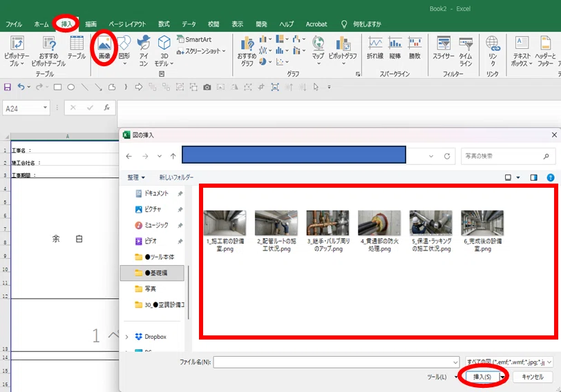Viewport: 561px width, 392px height.
Task: Click the リンク hyperlink tool
Action: click(493, 51)
